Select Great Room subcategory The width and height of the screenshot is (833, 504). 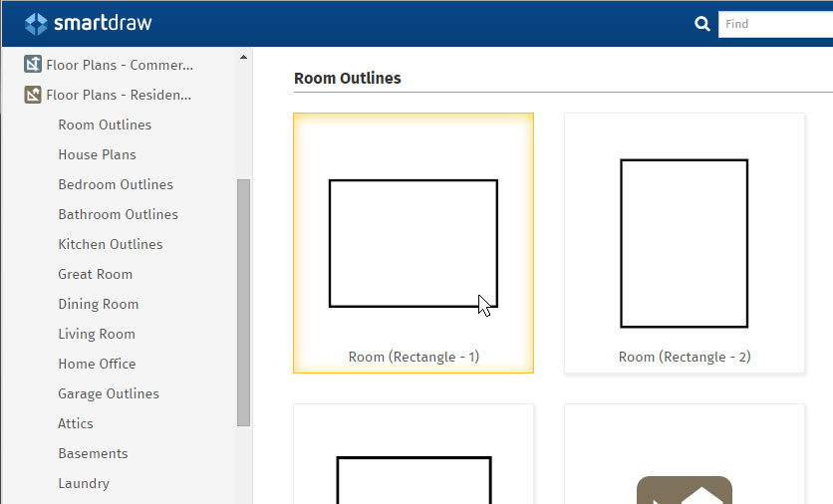click(x=95, y=274)
